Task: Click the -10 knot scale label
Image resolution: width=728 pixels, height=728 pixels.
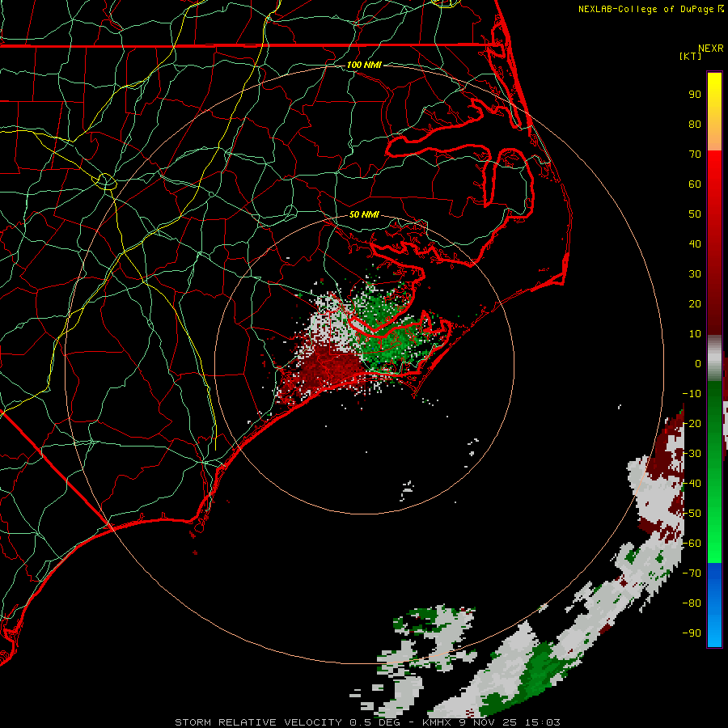Action: [692, 394]
